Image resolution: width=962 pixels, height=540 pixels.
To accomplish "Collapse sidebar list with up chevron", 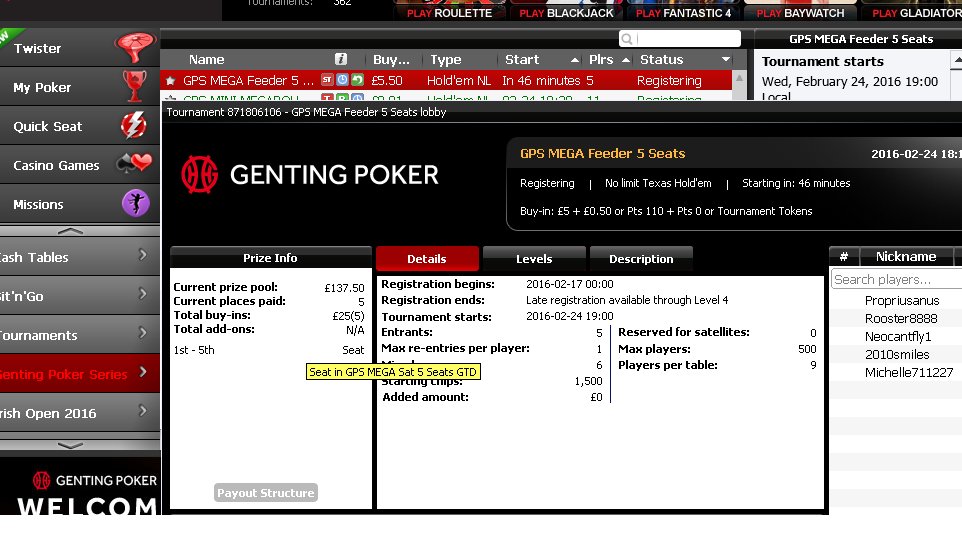I will click(70, 231).
